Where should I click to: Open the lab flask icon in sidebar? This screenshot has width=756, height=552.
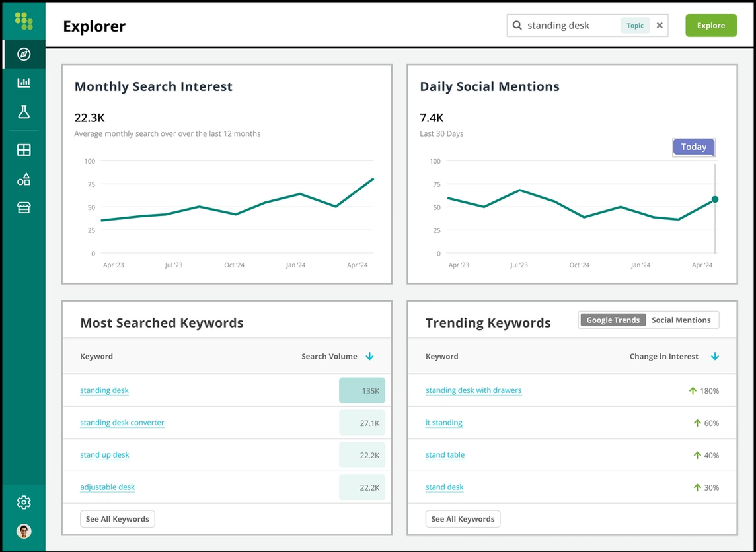[x=24, y=112]
